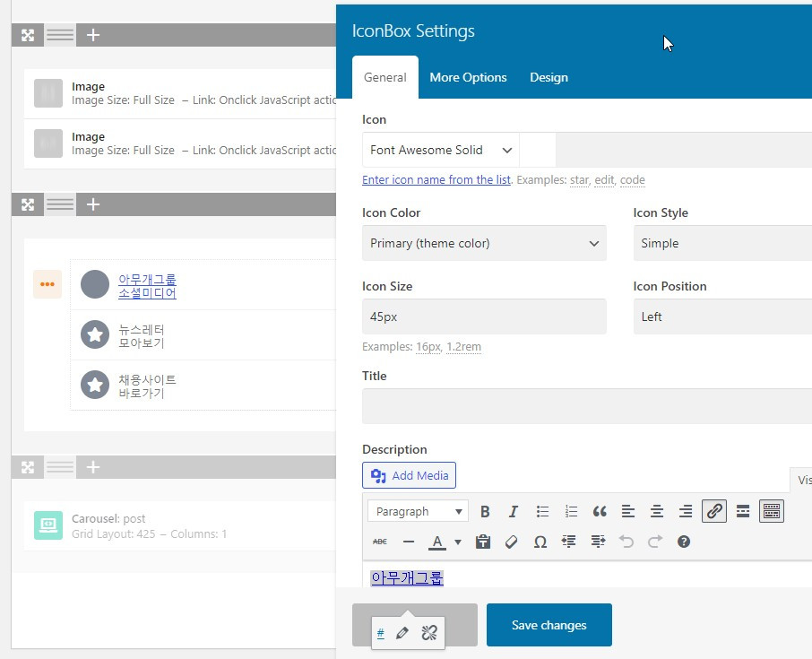812x659 pixels.
Task: Open Icon Color dropdown
Action: pos(484,243)
